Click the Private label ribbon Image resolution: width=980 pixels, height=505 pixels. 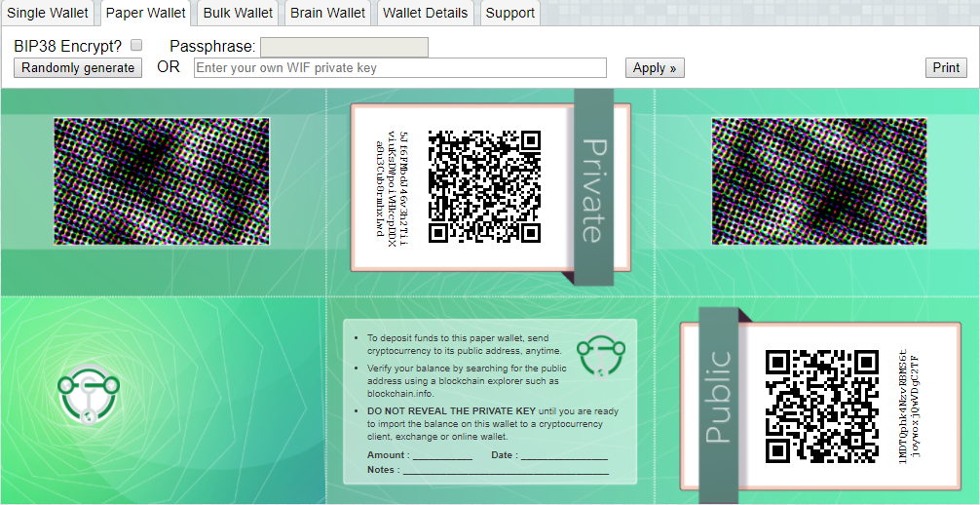tap(594, 187)
